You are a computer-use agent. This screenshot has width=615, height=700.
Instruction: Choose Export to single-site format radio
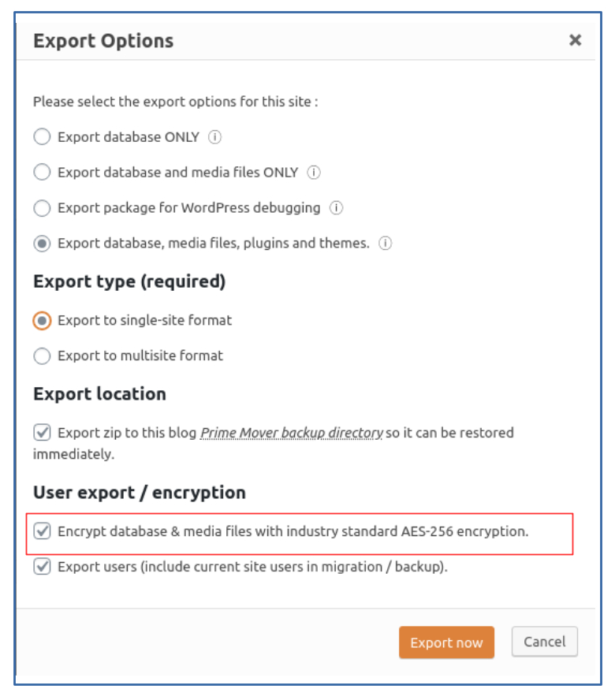42,321
